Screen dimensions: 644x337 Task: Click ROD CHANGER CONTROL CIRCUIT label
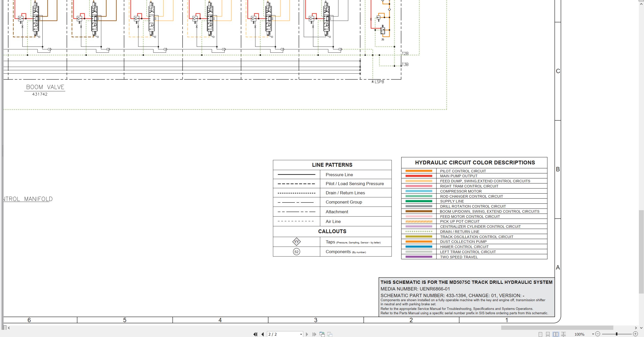tap(471, 196)
